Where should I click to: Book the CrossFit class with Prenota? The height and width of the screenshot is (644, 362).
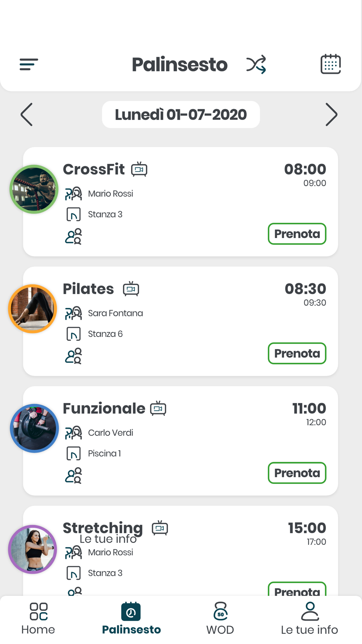pos(297,234)
